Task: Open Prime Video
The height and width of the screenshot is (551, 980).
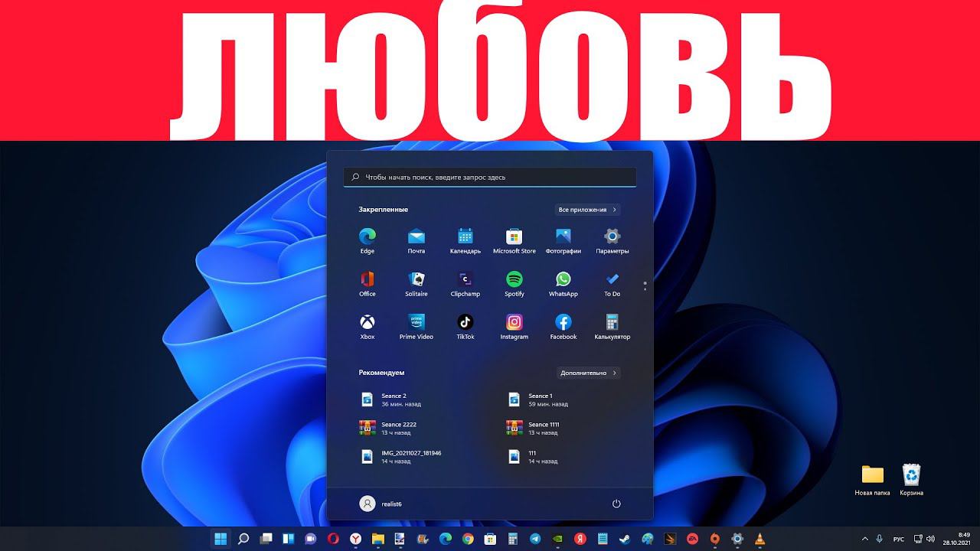Action: pos(416,326)
